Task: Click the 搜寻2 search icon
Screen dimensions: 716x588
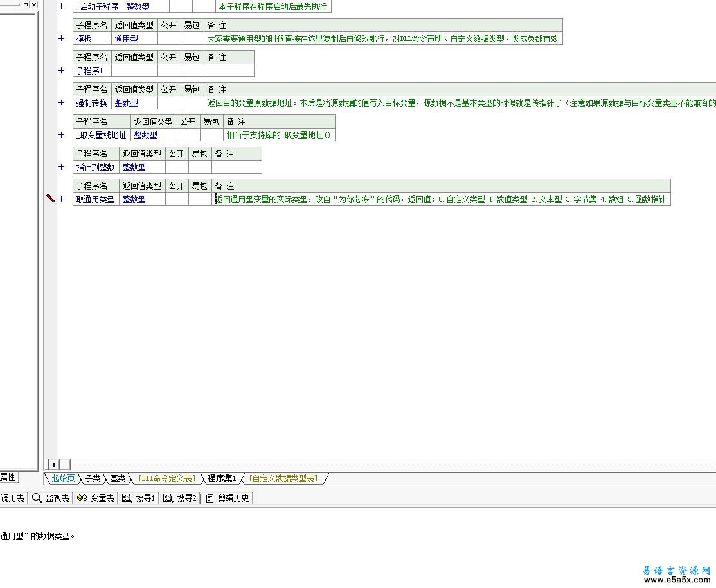Action: [168, 498]
